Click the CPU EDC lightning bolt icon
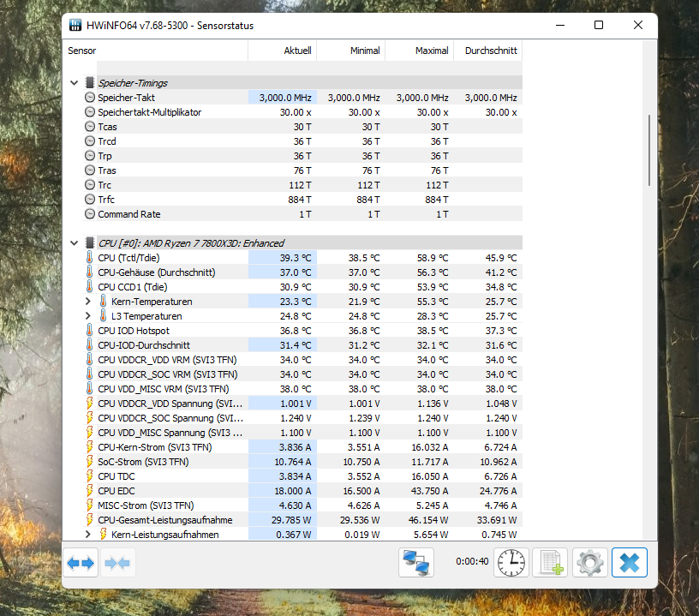 [90, 491]
